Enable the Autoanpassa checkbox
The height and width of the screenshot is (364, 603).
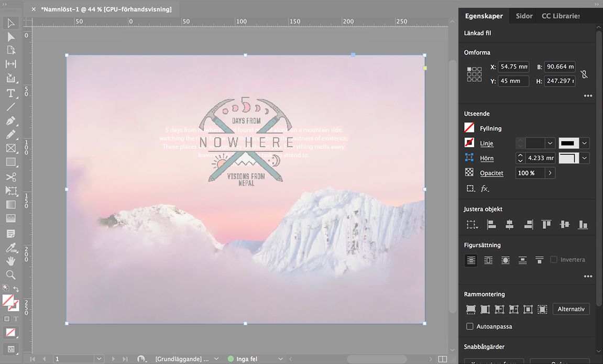tap(469, 326)
